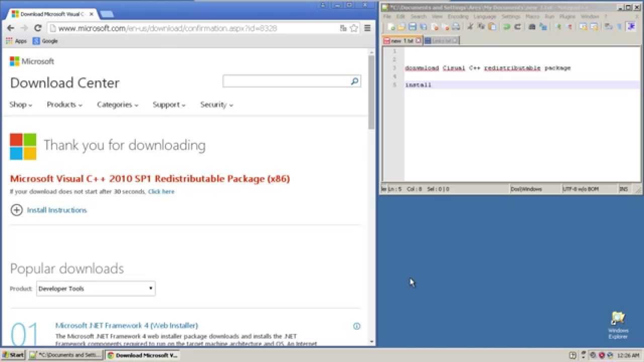The height and width of the screenshot is (362, 644).
Task: Open Notepad++ Edit menu
Action: [x=400, y=17]
